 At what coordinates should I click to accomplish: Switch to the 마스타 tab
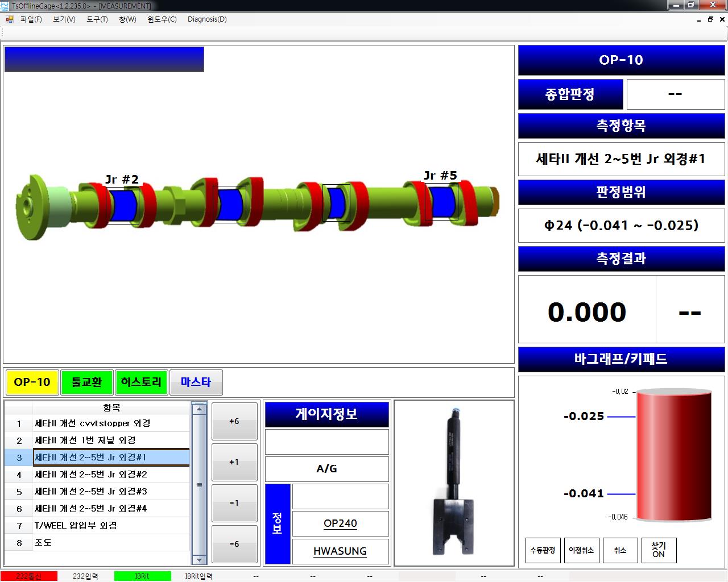(196, 382)
